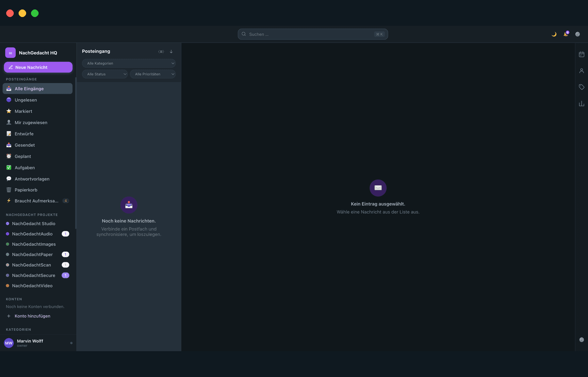
Task: Open the tags icon in the right rail
Action: pos(581,87)
